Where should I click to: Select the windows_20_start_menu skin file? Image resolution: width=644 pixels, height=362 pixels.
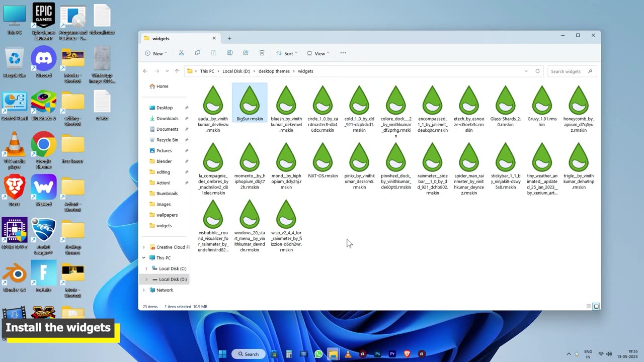(x=250, y=226)
